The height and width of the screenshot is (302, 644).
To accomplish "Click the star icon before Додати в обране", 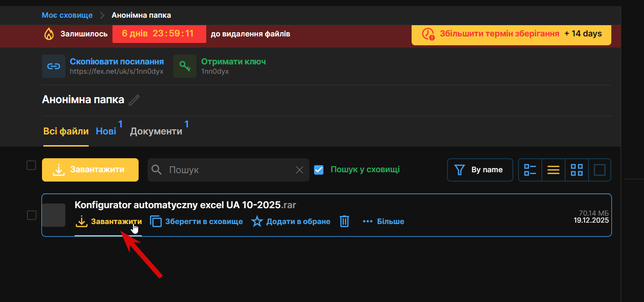I will tap(257, 221).
